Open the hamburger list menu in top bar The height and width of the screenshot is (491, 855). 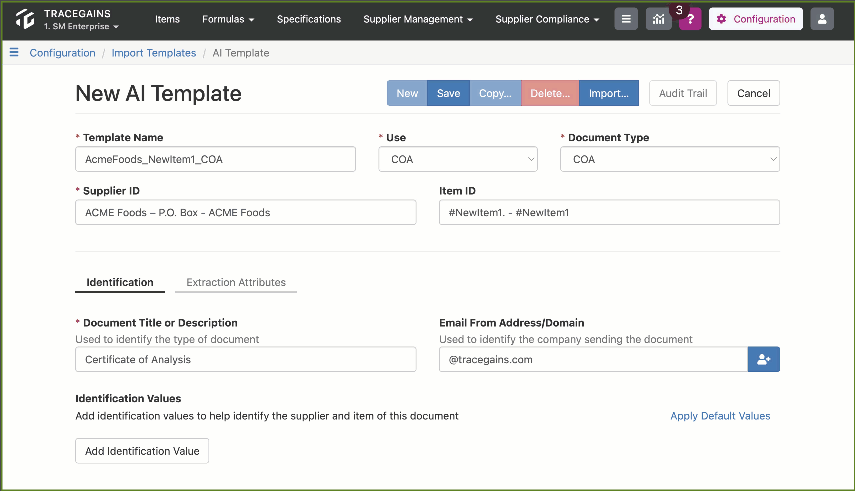point(626,19)
